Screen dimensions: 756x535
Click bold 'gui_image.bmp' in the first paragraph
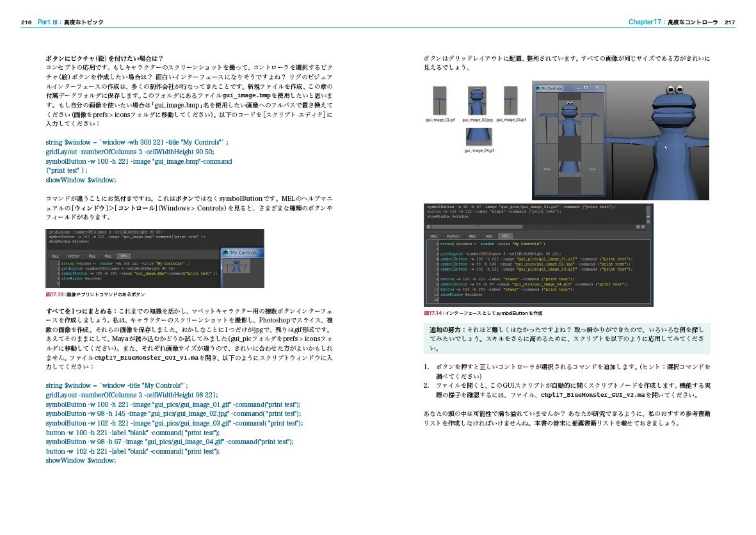246,95
